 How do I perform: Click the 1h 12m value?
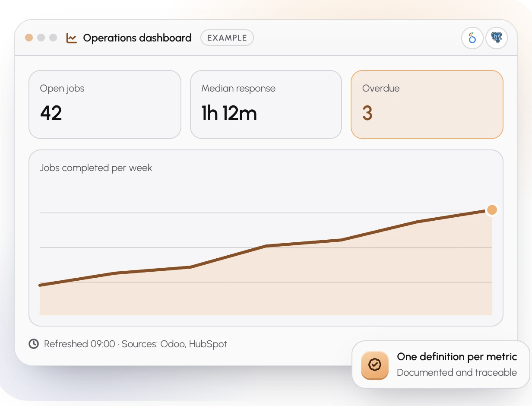[x=229, y=113]
